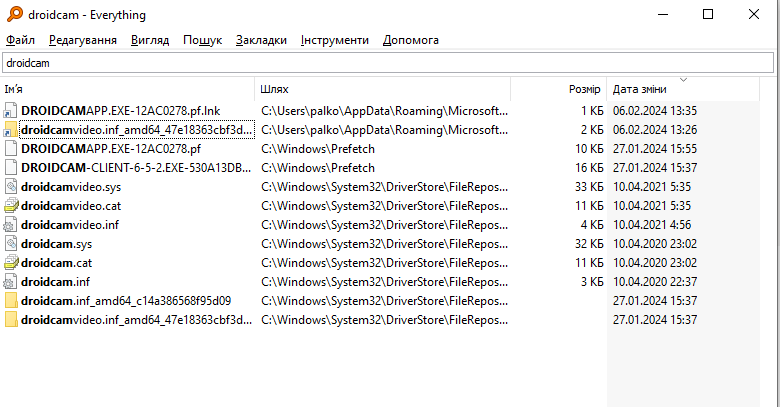
Task: Click the droidcamvideo.inf setup icon
Action: 10,225
